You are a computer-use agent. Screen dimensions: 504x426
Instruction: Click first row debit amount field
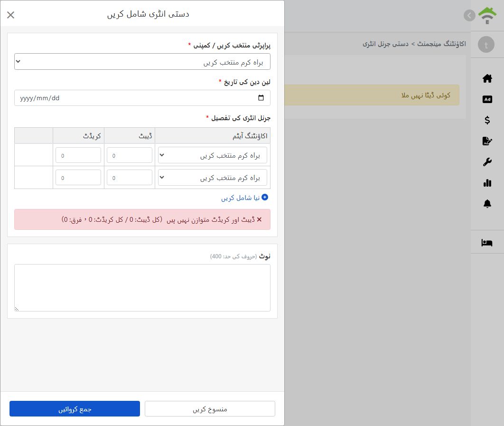[x=130, y=155]
